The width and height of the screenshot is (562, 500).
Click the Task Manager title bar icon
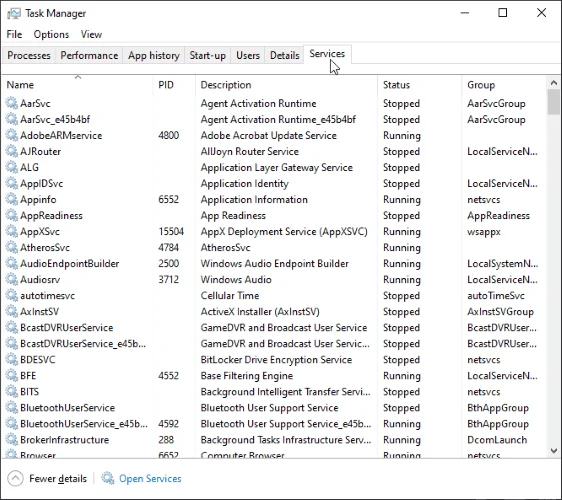point(14,14)
